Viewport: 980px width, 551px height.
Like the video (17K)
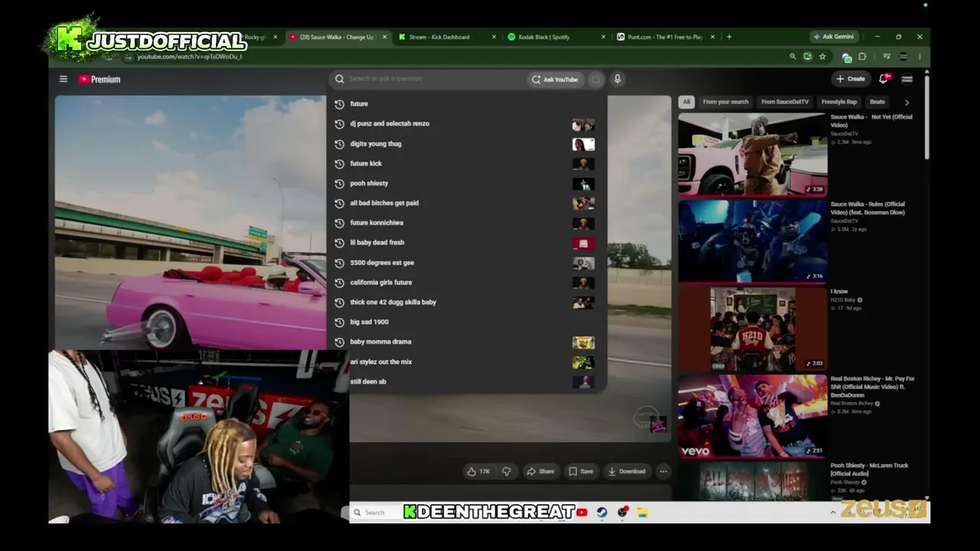tap(479, 471)
